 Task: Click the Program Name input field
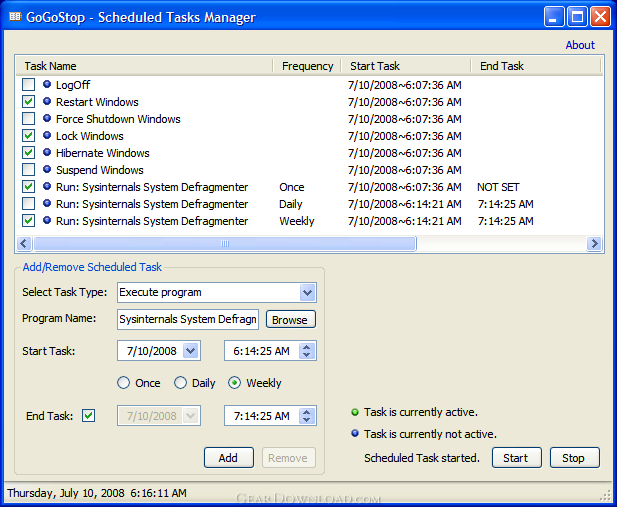click(x=188, y=319)
